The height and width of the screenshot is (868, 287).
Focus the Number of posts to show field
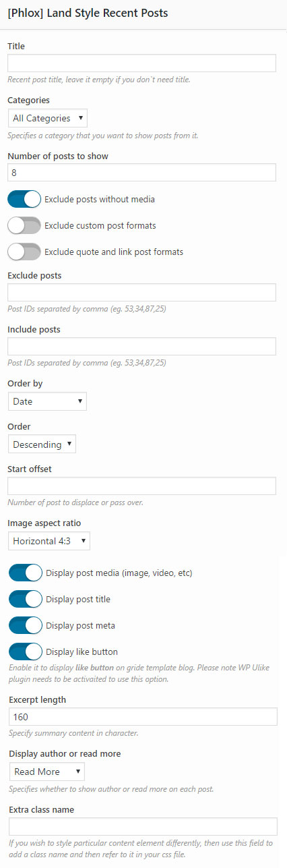141,173
